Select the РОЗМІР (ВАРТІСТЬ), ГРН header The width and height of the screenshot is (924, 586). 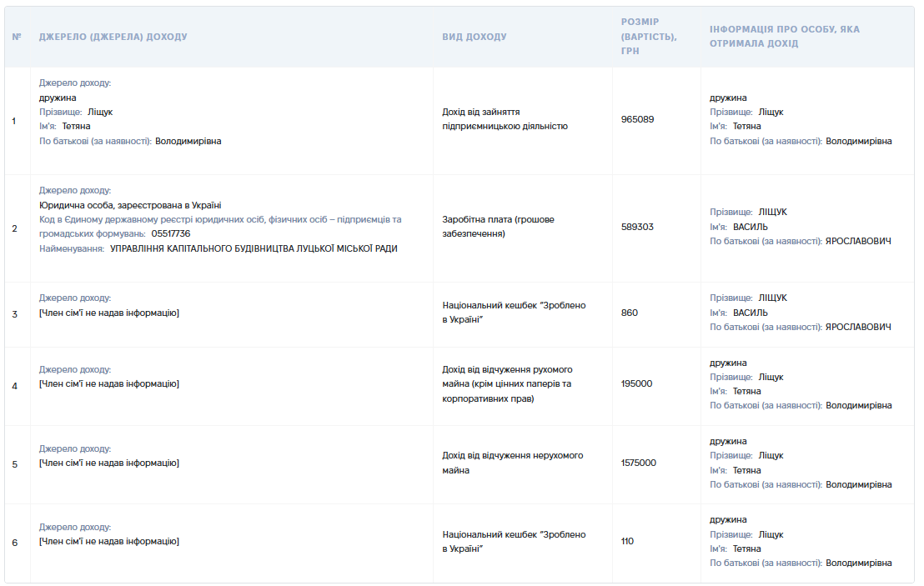pos(649,37)
